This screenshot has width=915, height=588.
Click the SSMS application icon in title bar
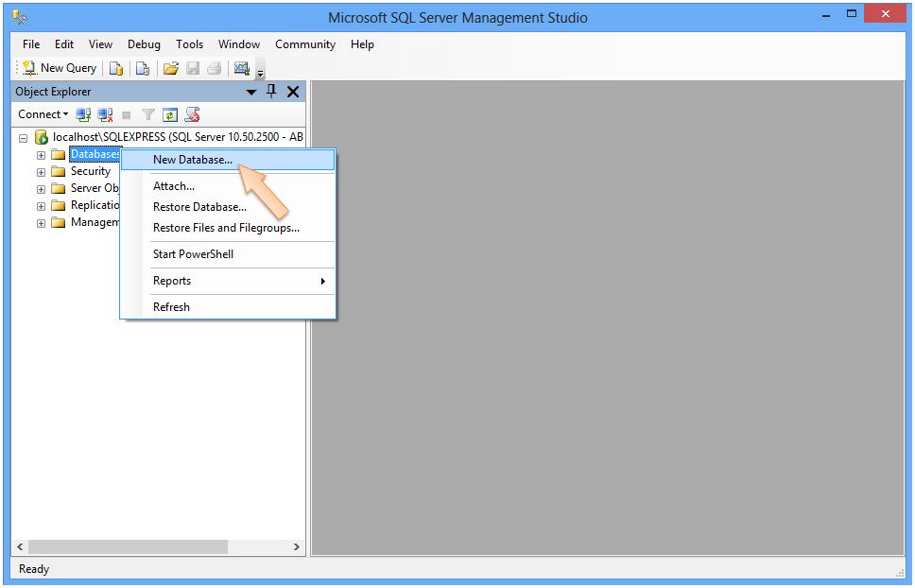click(20, 18)
